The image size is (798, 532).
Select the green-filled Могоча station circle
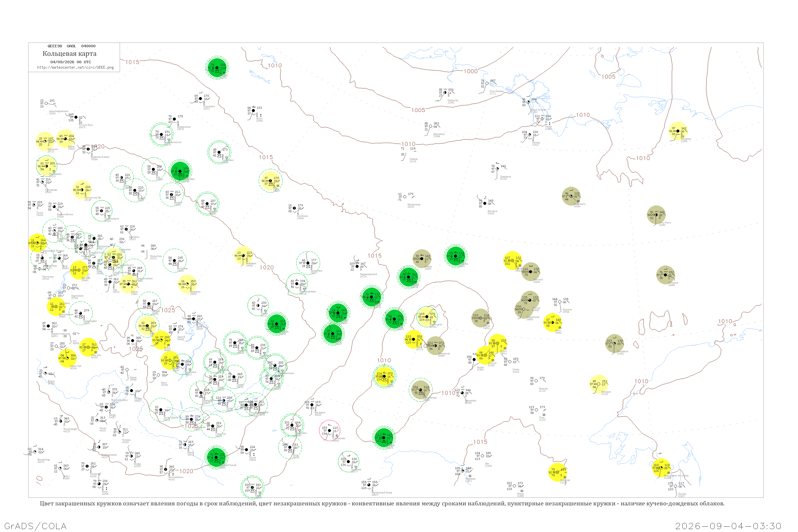pos(384,438)
